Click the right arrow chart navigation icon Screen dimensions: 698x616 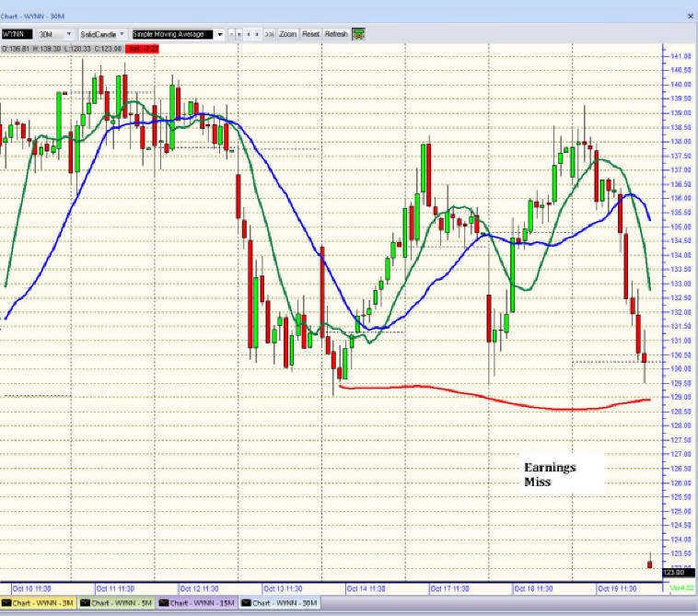click(257, 34)
